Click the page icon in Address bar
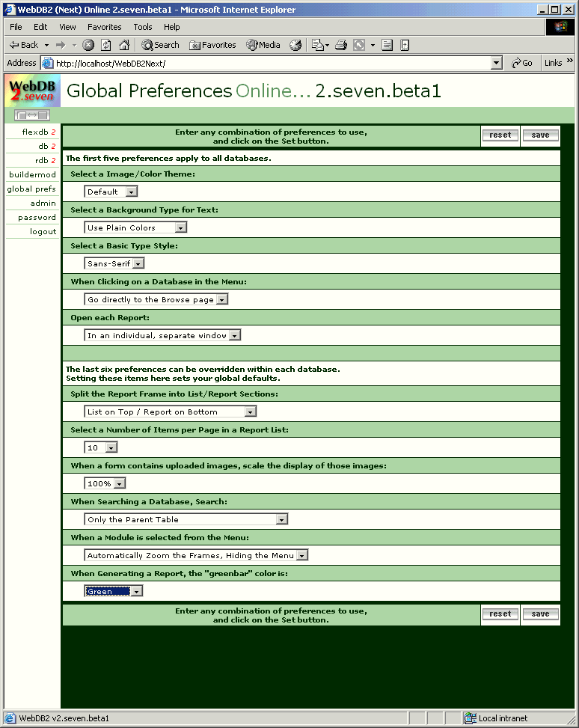This screenshot has height=728, width=579. pyautogui.click(x=47, y=63)
